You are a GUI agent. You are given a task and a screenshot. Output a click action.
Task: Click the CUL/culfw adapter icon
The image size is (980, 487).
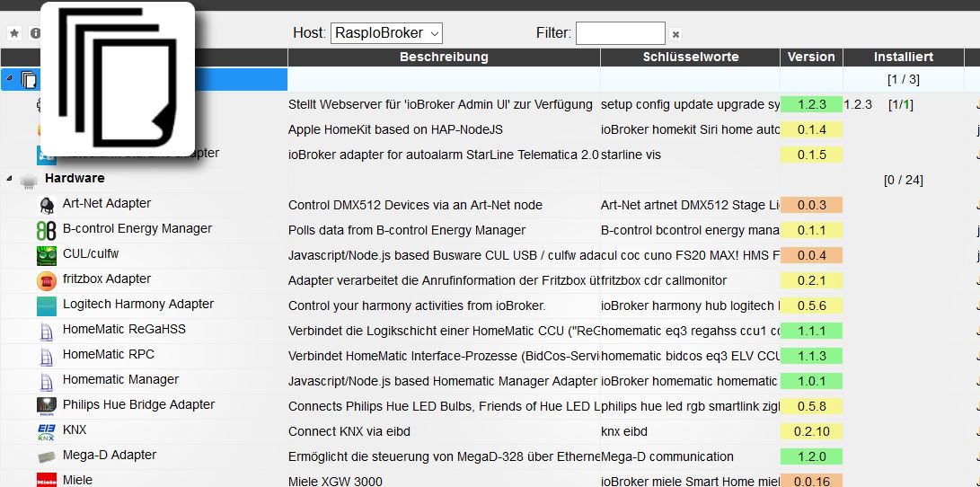click(x=46, y=256)
